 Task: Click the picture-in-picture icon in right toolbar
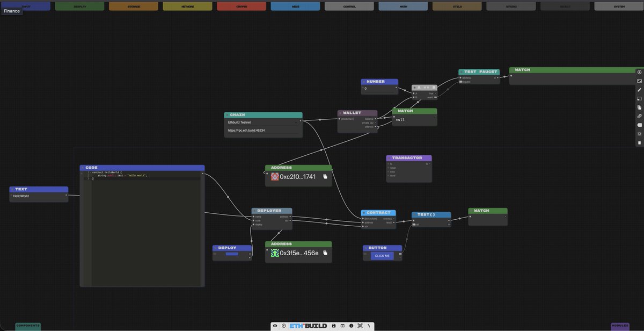639,99
